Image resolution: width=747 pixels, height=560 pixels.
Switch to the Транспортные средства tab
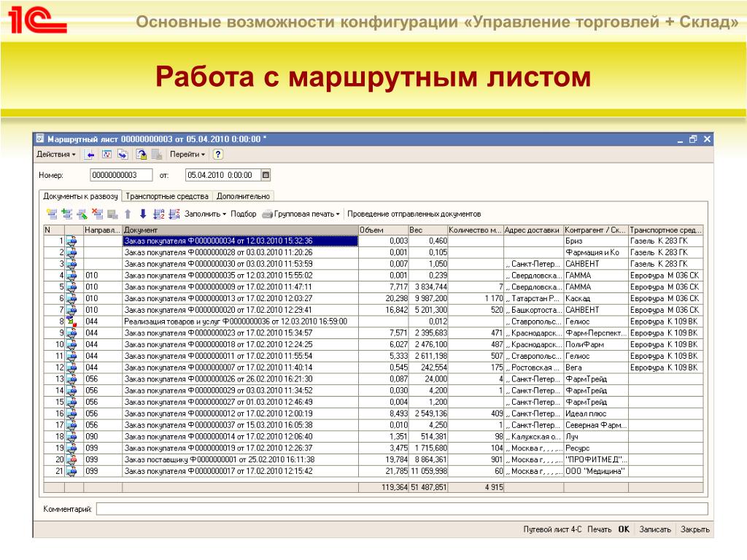click(167, 196)
